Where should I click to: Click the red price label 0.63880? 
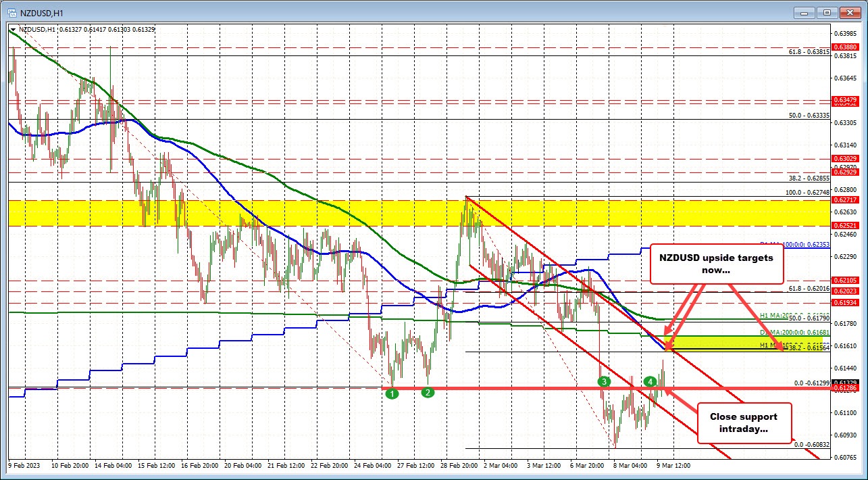(846, 47)
